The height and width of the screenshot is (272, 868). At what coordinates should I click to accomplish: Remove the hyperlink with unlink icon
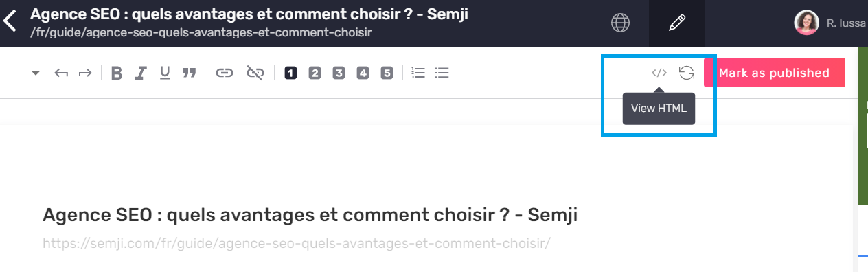point(255,73)
